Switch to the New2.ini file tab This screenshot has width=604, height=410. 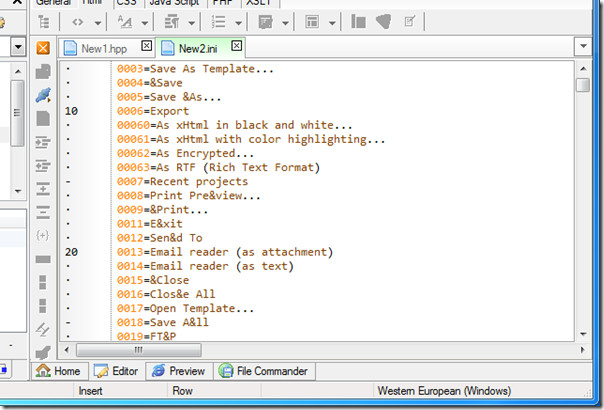pyautogui.click(x=201, y=48)
